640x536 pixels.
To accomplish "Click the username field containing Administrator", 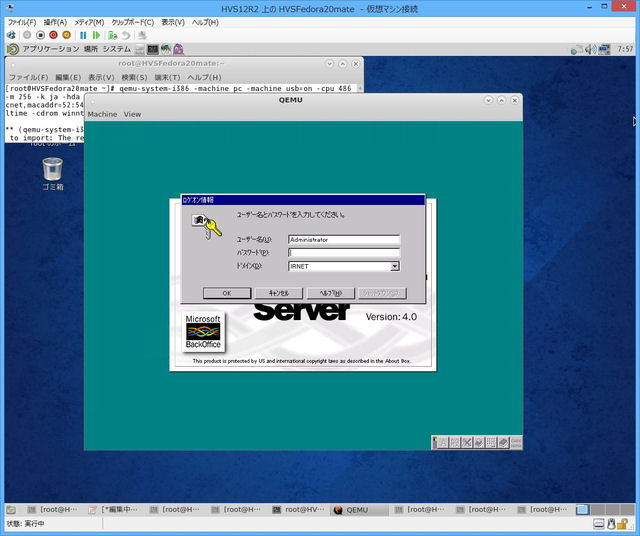I will tap(344, 240).
